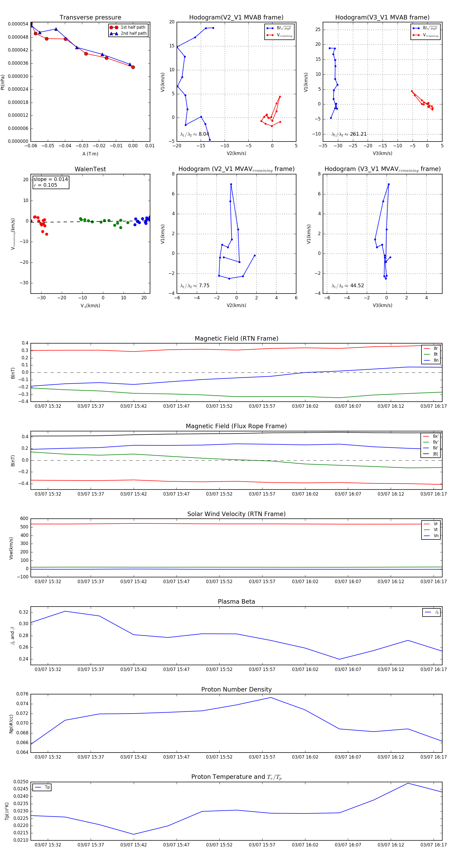The image size is (473, 868).
Task: Click the 'Hodogram (V2_V1 MVAV remaining frame)' title
Action: tap(236, 169)
